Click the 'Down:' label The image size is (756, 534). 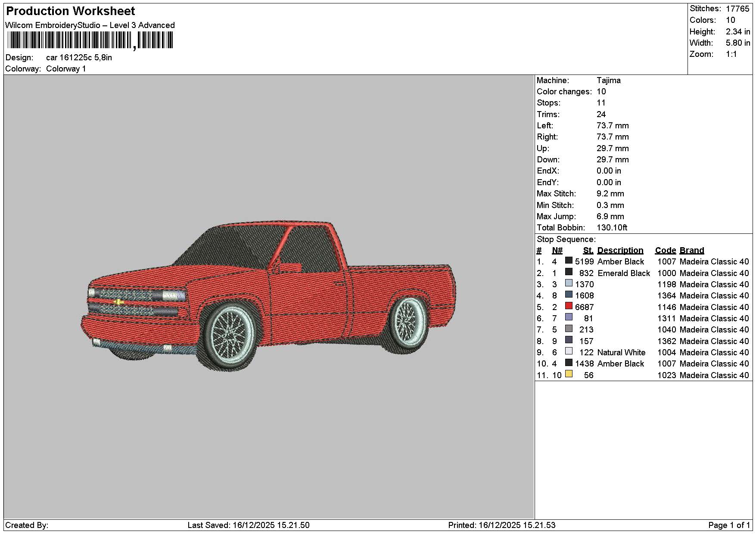click(548, 160)
